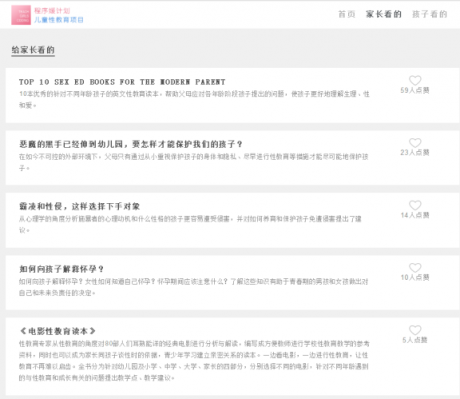Open the 程序媛计划 site title link
The image size is (460, 399).
52,11
